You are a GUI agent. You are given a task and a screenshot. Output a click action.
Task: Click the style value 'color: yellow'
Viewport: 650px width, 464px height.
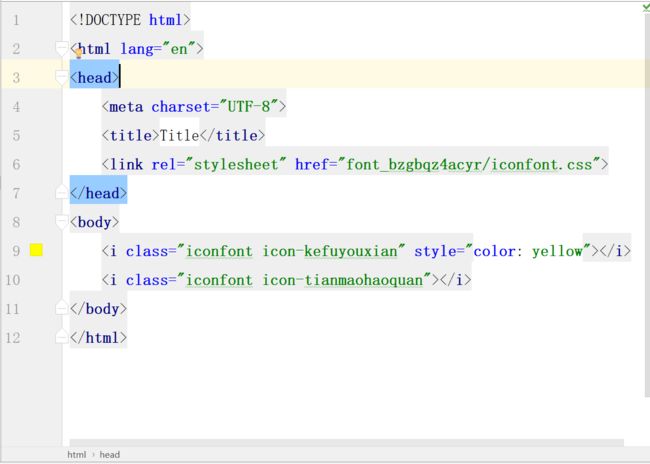coord(528,251)
